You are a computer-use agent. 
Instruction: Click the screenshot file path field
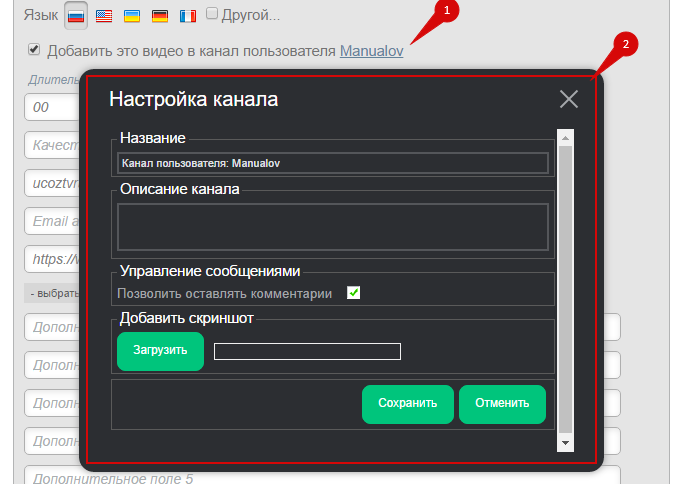point(307,351)
